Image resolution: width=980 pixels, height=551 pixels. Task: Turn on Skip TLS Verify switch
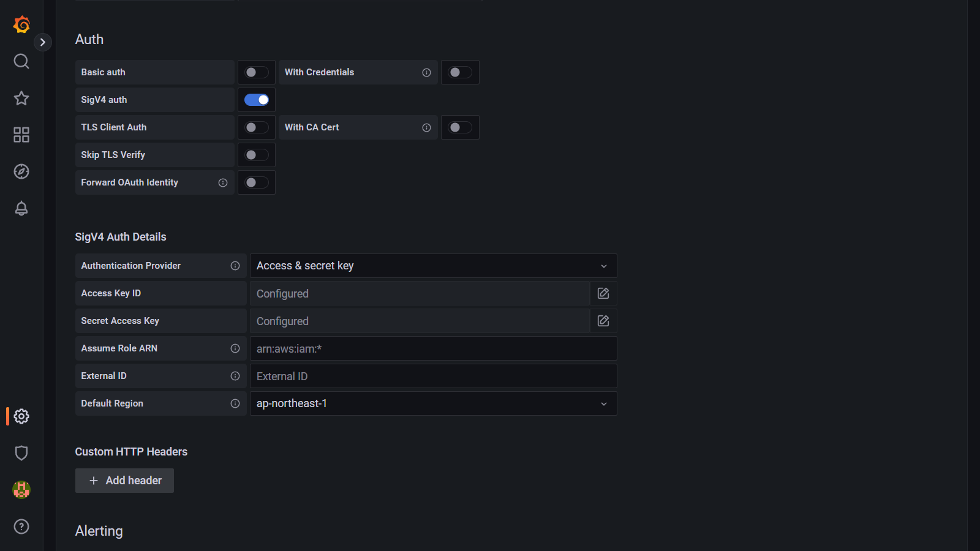pos(257,155)
